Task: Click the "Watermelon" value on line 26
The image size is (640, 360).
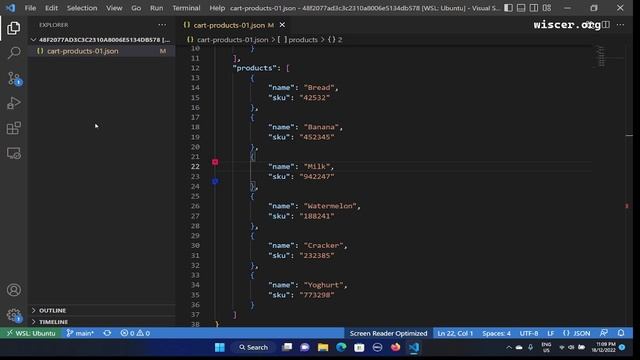Action: (330, 206)
